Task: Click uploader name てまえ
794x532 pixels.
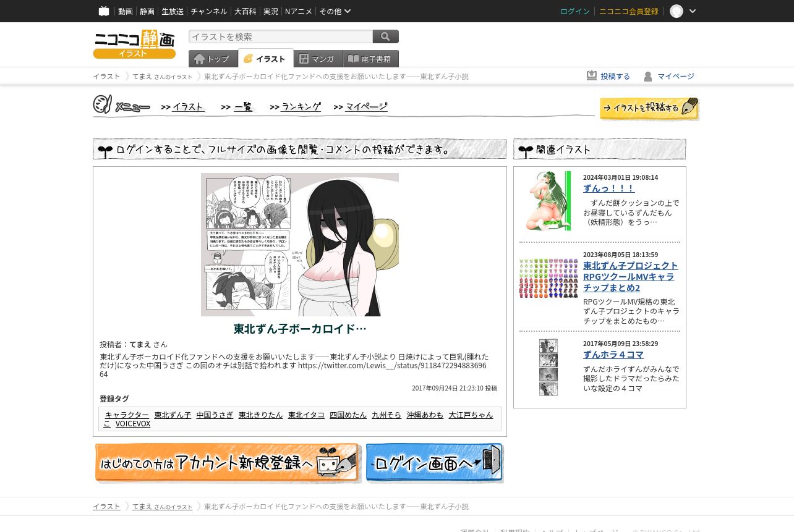Action: [140, 344]
